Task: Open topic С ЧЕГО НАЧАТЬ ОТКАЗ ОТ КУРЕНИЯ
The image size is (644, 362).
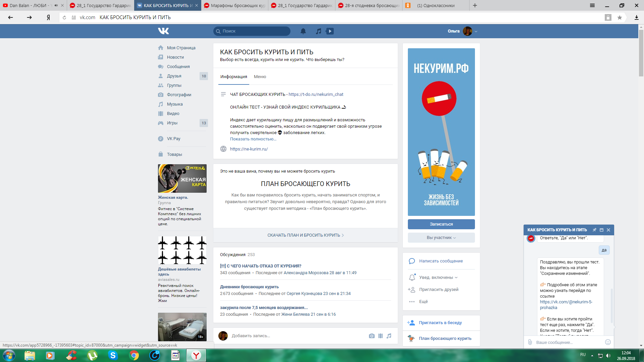Action: coord(261,266)
